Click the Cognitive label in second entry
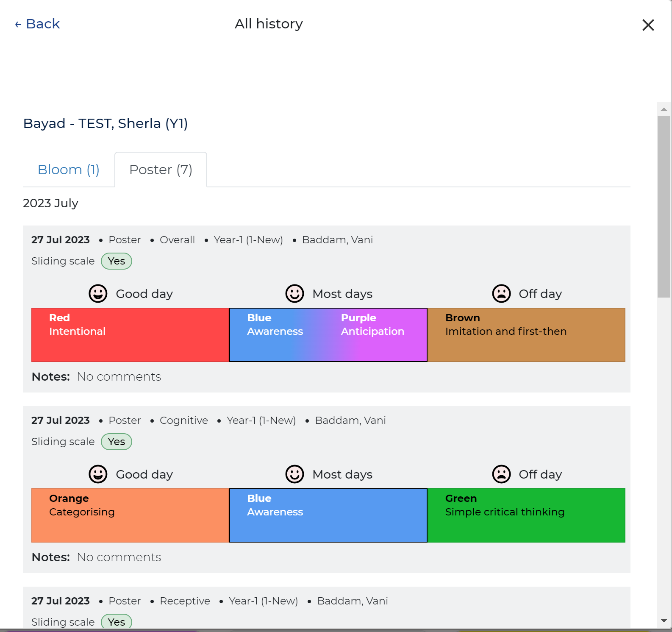 coord(184,420)
